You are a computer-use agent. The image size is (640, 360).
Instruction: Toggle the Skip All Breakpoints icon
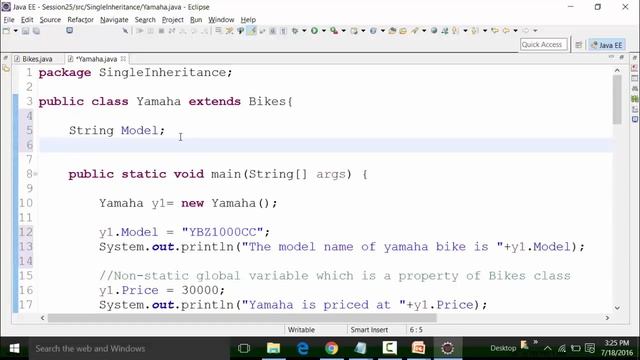[x=125, y=31]
